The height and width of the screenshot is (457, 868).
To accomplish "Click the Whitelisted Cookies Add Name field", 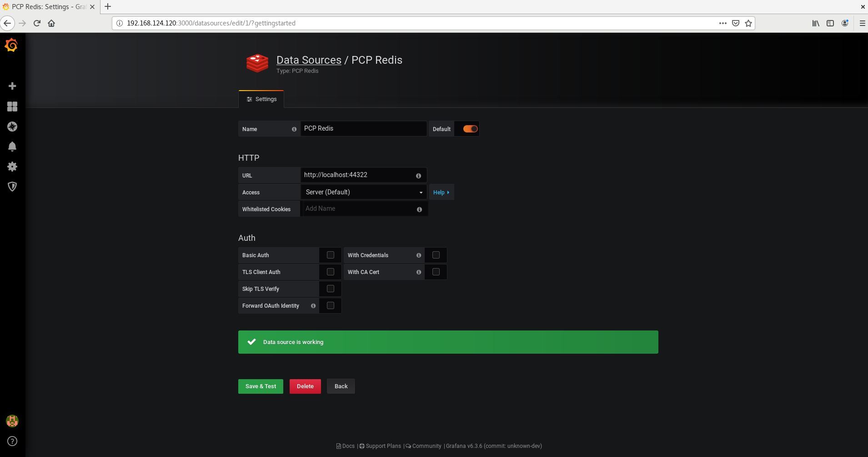I will 364,209.
